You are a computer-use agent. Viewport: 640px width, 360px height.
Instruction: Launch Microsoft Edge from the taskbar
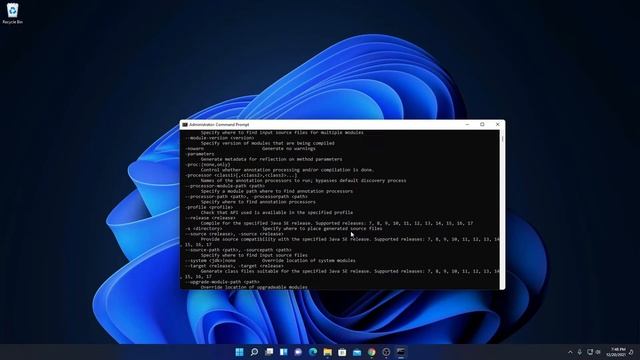click(313, 352)
